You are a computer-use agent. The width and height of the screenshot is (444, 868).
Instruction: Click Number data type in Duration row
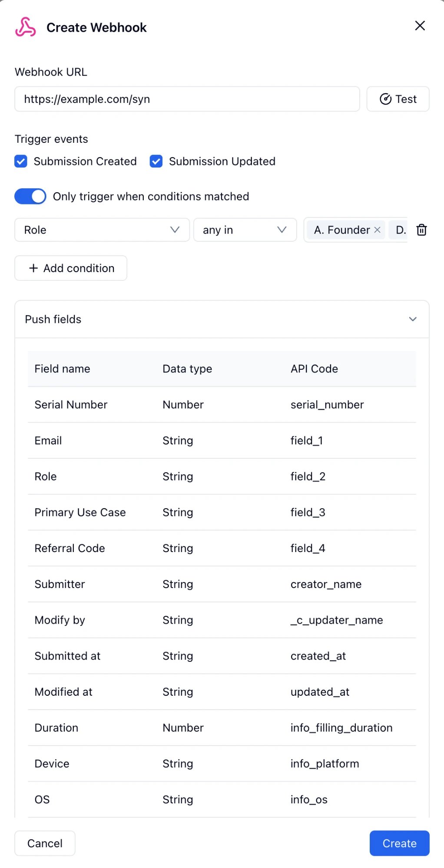(183, 728)
